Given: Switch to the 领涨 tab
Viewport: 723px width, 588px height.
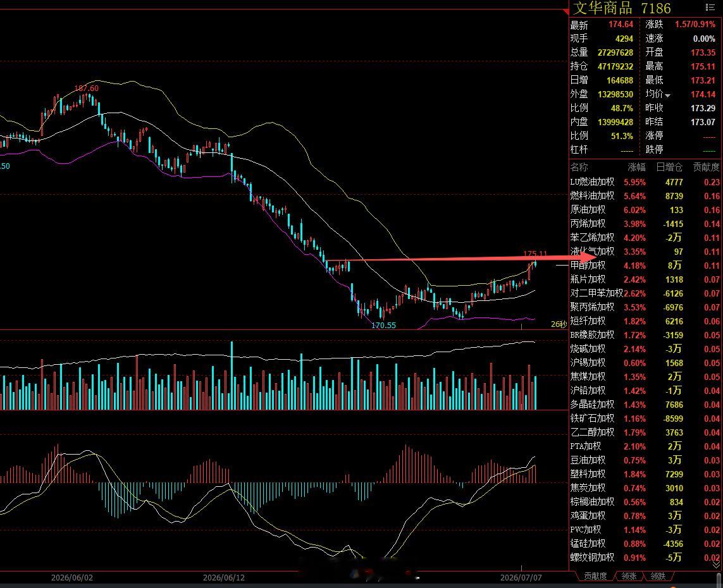Looking at the screenshot, I should (629, 576).
